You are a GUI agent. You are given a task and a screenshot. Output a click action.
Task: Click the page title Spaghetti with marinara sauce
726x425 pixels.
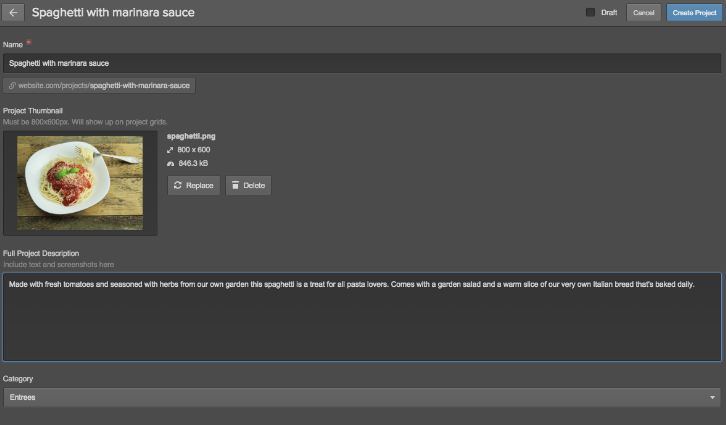point(113,12)
